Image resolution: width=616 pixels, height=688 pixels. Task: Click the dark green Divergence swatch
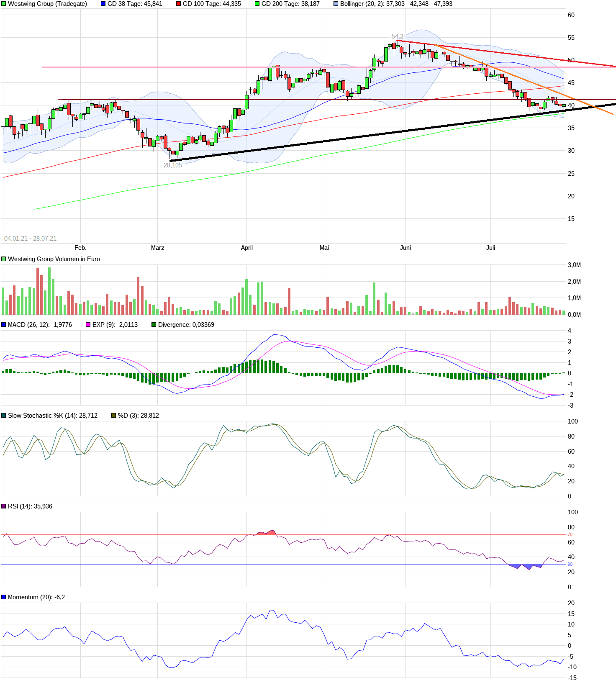coord(154,325)
